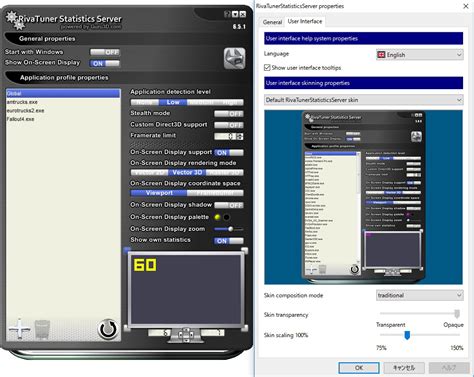
Task: Open setup via the wrench icon
Action: tap(234, 58)
